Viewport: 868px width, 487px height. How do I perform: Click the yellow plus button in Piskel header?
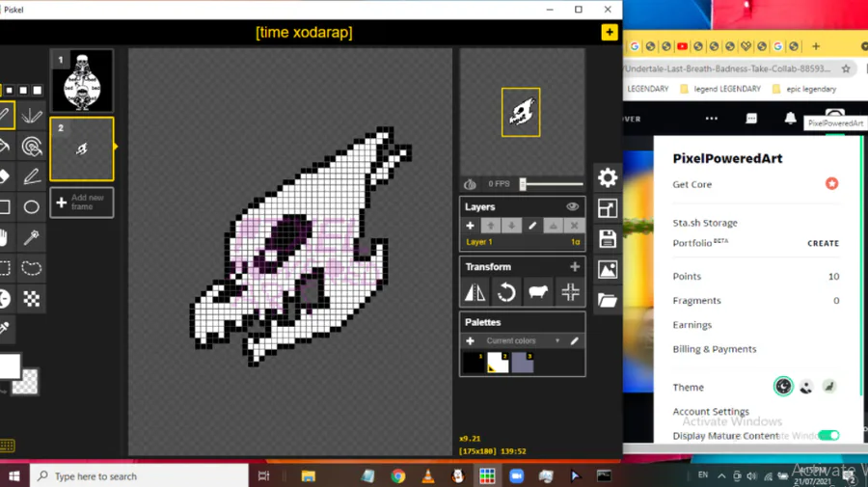[609, 32]
